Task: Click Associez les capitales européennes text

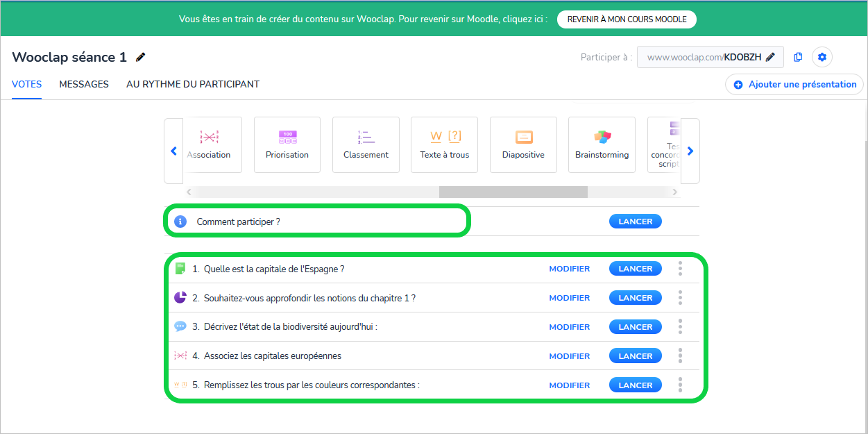Action: pos(273,356)
